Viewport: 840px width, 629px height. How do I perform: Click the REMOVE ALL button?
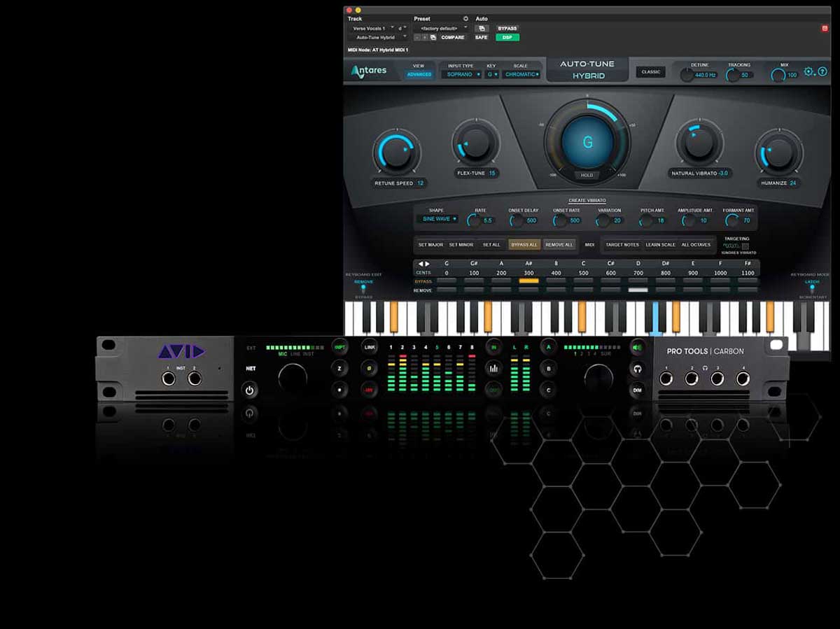pos(559,245)
